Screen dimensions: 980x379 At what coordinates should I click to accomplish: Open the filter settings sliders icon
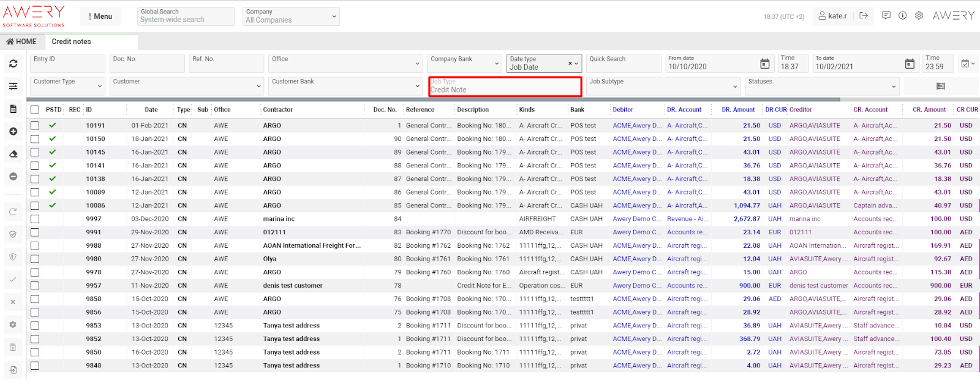coord(13,86)
